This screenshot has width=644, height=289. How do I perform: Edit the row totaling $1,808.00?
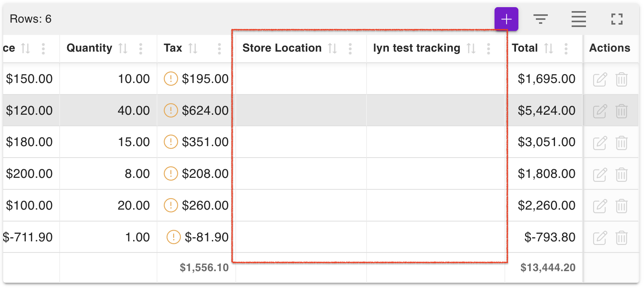click(x=600, y=174)
